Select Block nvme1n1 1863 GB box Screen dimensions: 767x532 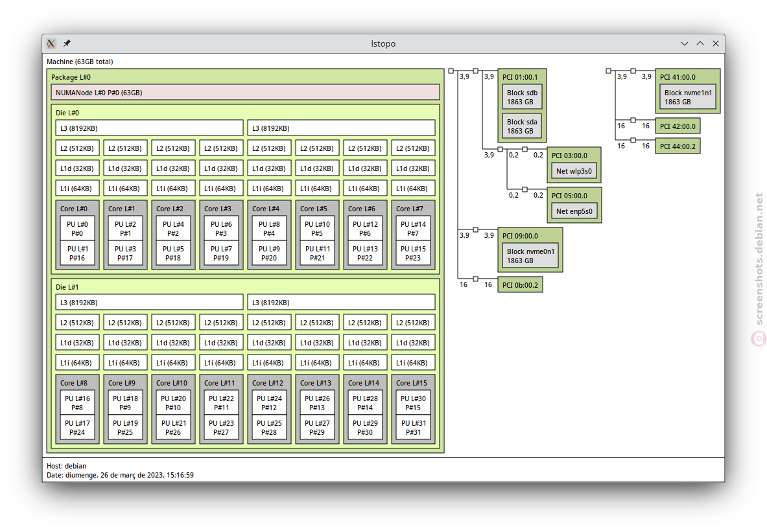click(x=688, y=97)
